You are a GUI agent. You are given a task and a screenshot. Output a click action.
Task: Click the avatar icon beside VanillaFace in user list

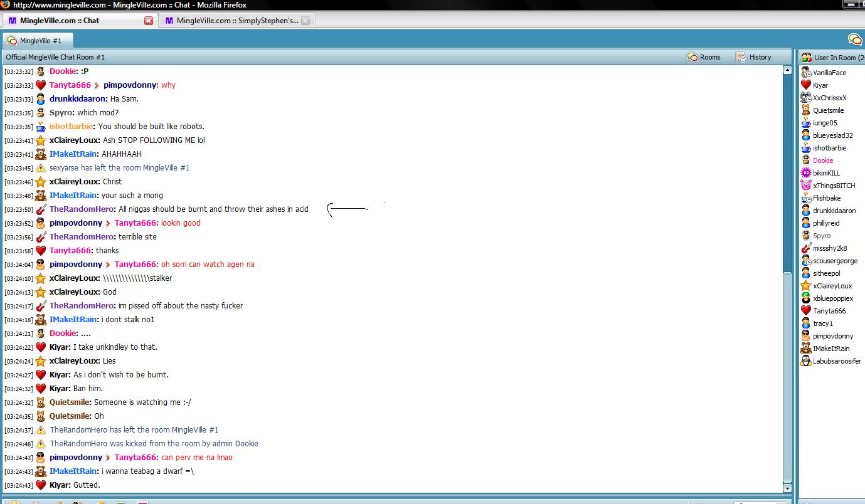click(x=806, y=73)
